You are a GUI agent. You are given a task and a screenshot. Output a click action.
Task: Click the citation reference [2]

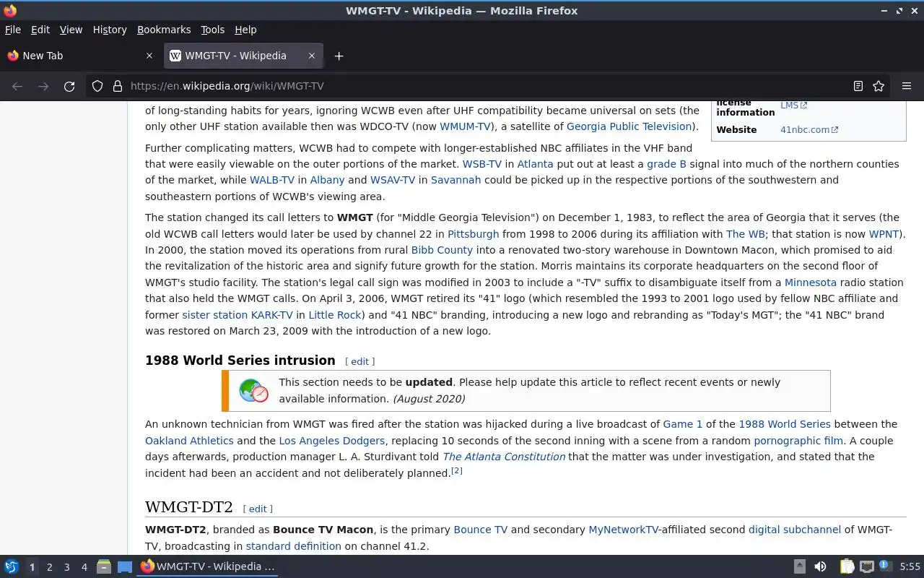coord(456,471)
